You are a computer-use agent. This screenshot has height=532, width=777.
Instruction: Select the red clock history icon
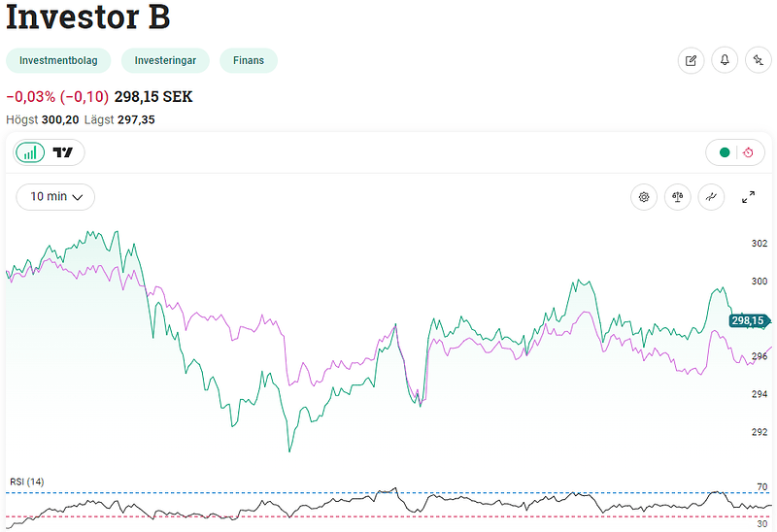tap(748, 152)
